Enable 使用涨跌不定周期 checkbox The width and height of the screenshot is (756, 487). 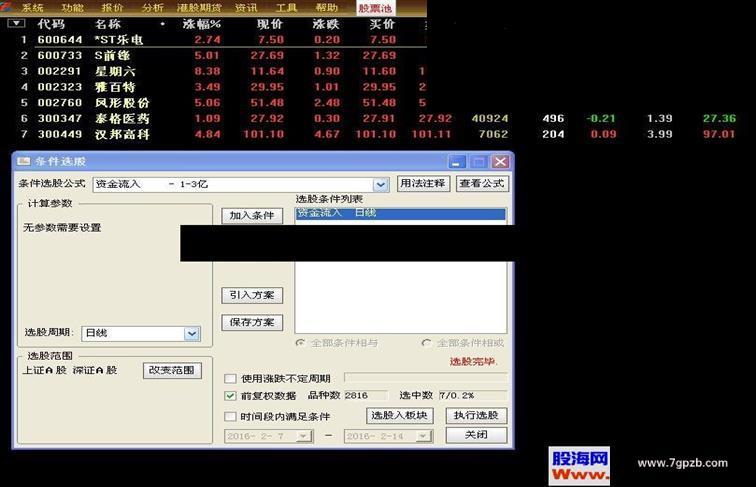pos(230,379)
